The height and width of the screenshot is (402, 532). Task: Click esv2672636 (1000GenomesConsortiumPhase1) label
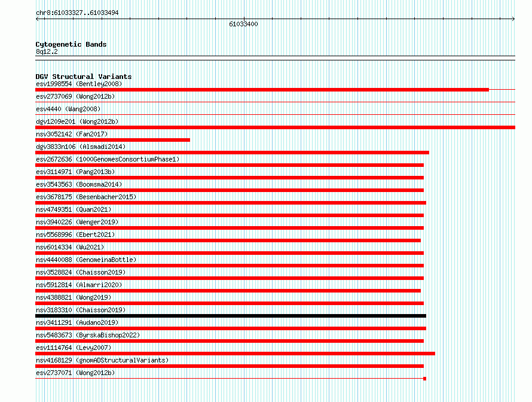pos(108,159)
